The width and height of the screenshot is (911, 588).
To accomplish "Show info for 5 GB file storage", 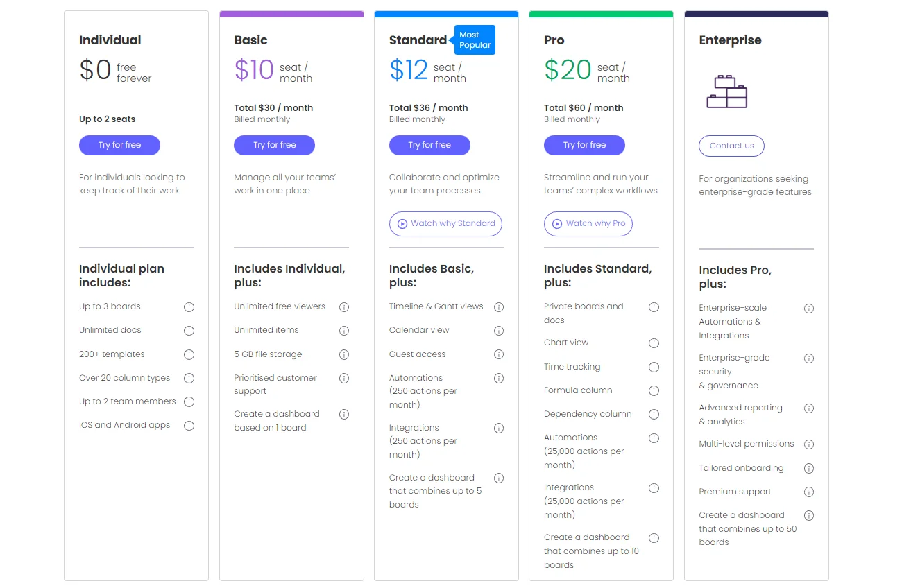I will point(343,354).
